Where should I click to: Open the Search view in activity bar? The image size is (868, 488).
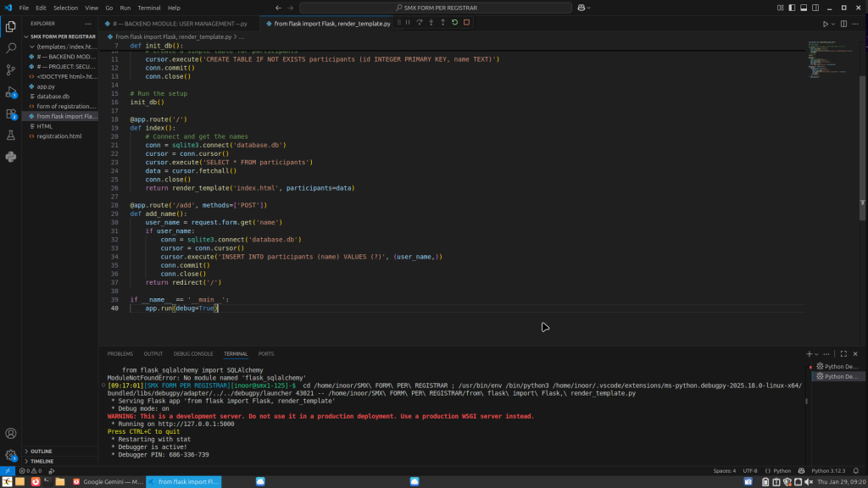tap(10, 48)
